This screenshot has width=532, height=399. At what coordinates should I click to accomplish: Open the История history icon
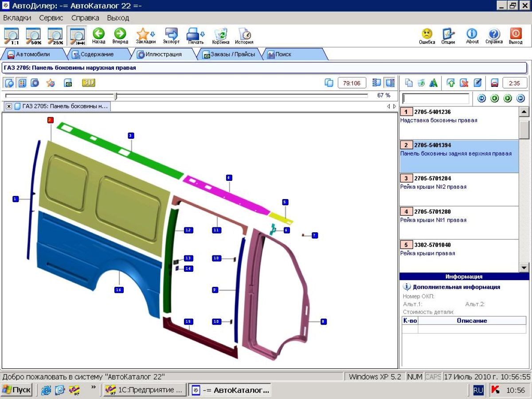point(244,35)
